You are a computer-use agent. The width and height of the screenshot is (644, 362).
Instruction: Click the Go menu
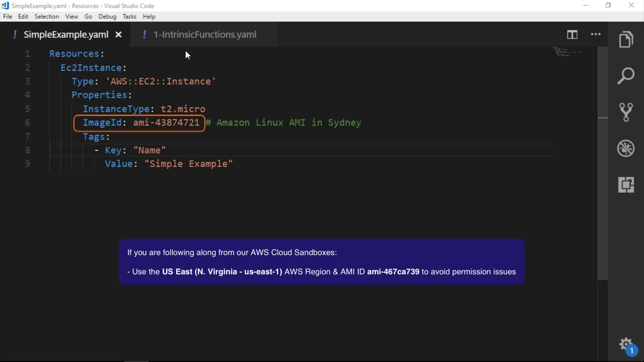coord(88,16)
